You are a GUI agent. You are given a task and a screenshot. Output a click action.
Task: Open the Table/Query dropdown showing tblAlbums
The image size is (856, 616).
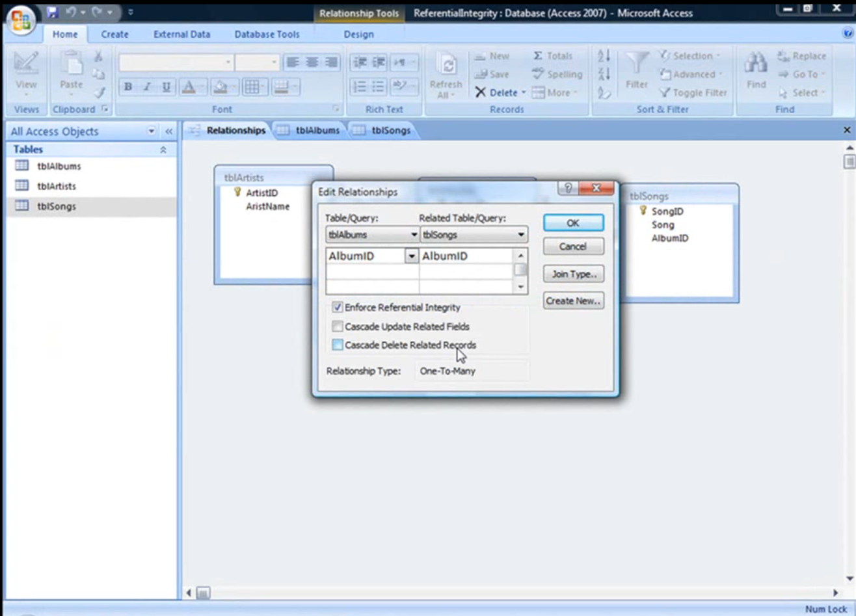[x=411, y=235]
